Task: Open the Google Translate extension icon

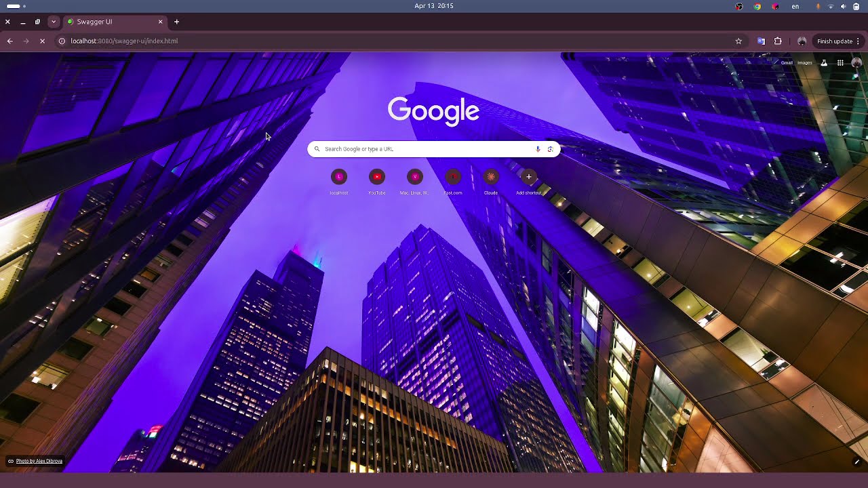Action: (761, 41)
